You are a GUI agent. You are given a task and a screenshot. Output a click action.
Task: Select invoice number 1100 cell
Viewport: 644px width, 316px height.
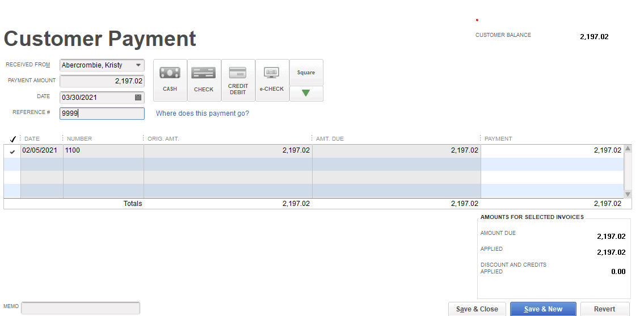(x=103, y=151)
